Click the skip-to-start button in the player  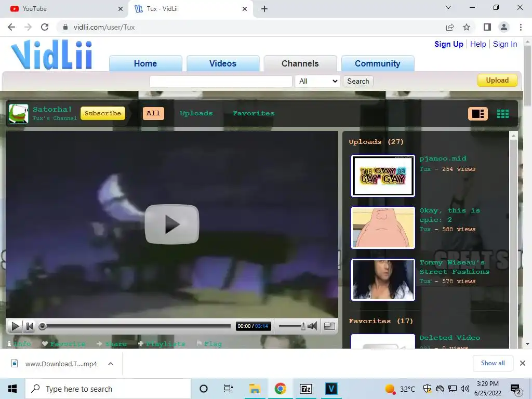click(30, 326)
